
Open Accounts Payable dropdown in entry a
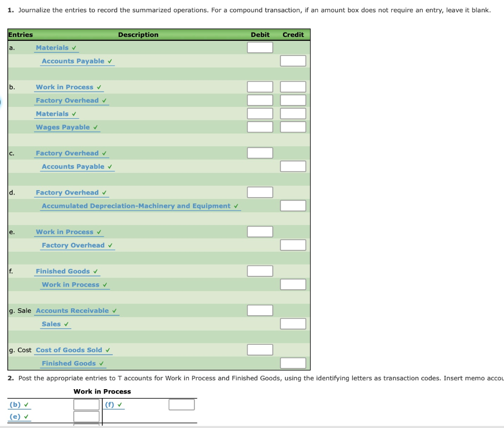(x=77, y=61)
